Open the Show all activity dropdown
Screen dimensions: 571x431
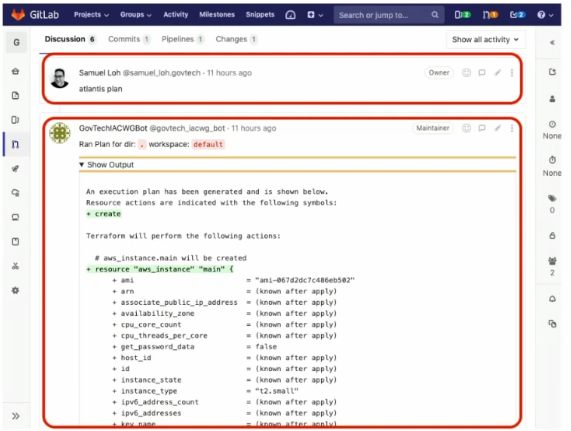pyautogui.click(x=485, y=39)
